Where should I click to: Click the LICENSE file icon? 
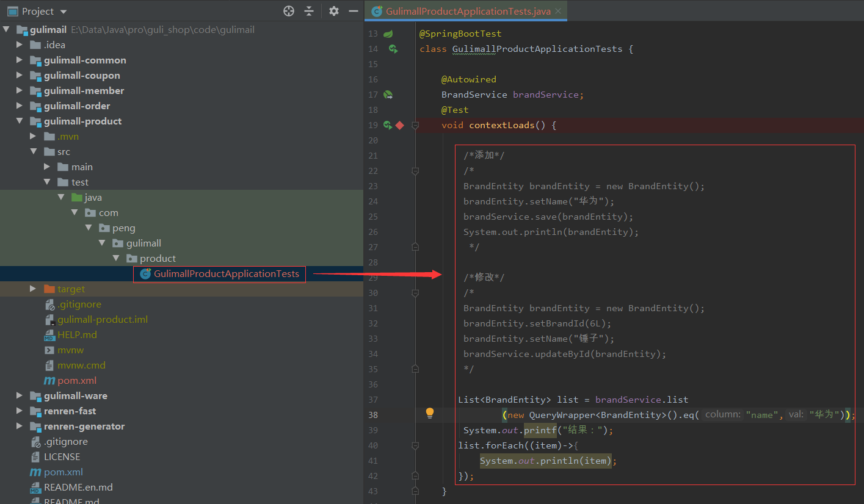35,457
